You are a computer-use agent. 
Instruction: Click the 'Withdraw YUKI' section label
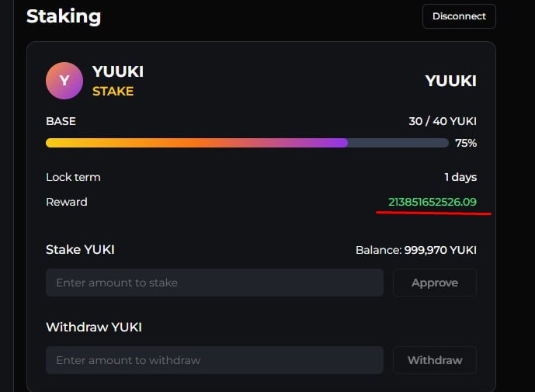(94, 327)
